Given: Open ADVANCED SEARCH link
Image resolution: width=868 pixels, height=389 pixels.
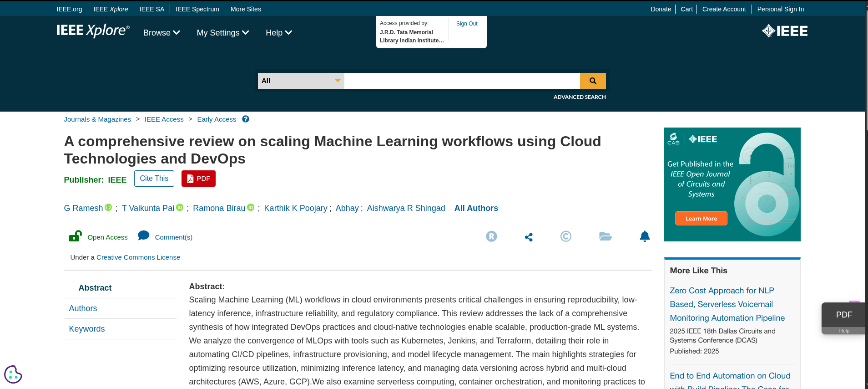Looking at the screenshot, I should (x=580, y=97).
